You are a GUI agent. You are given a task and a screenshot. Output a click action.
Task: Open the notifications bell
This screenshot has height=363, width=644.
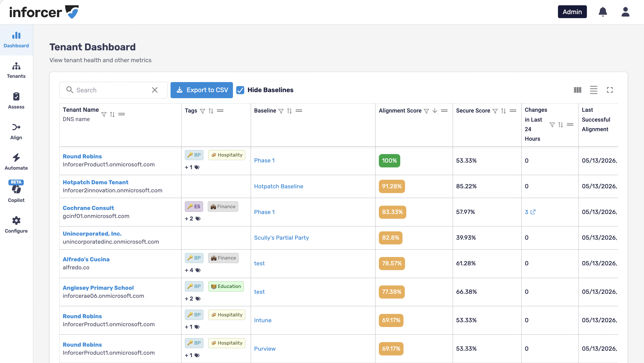[603, 12]
